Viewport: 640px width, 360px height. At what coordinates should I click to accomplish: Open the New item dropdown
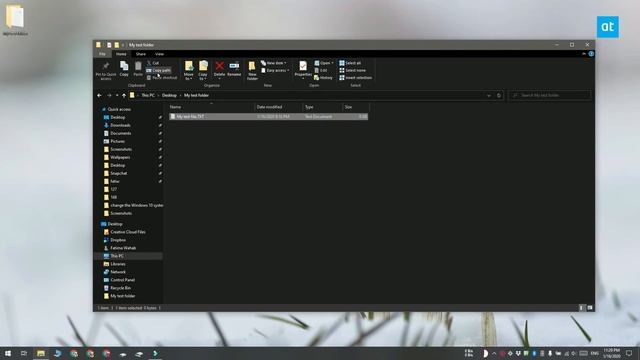point(274,63)
